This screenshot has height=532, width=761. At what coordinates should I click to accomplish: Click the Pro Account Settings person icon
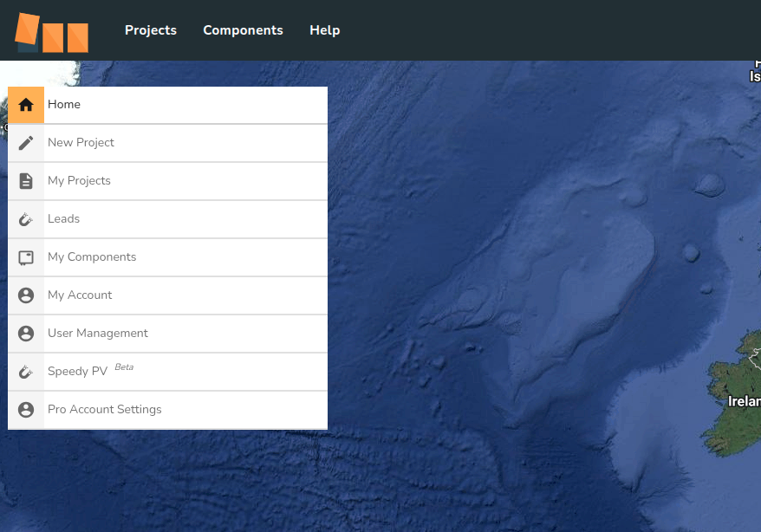[26, 410]
